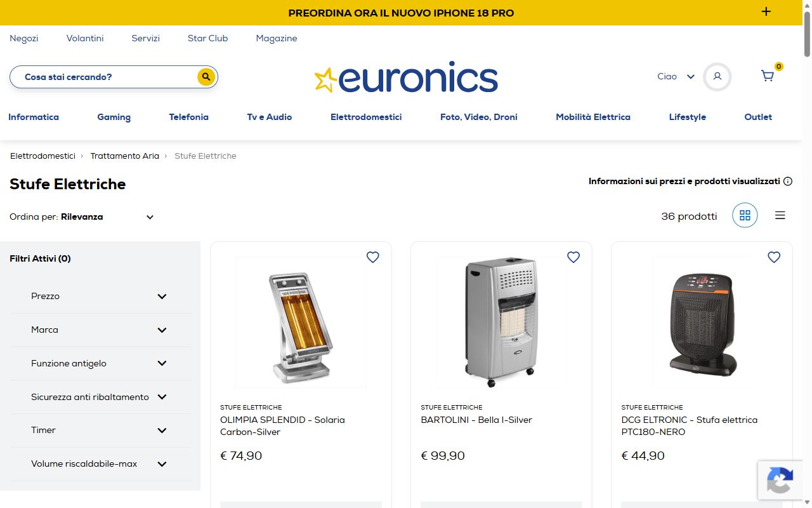Image resolution: width=812 pixels, height=508 pixels.
Task: Switch to list view layout
Action: pos(780,215)
